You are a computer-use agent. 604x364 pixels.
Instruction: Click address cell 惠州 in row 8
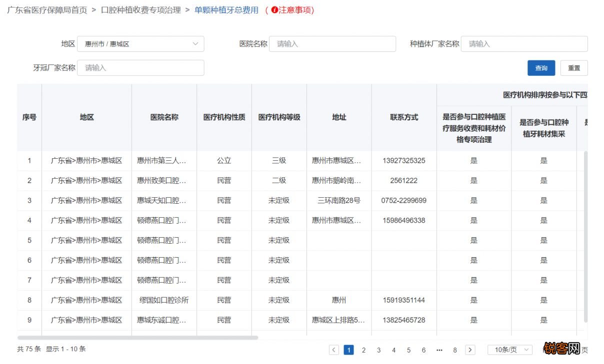[x=339, y=301]
